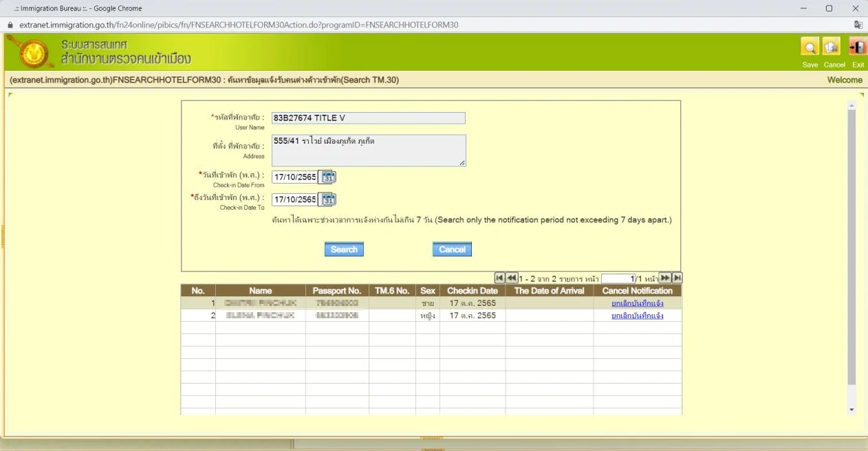Click the sex cell 'หญิง' in row 2
Screen dimensions: 868x451
click(x=428, y=316)
